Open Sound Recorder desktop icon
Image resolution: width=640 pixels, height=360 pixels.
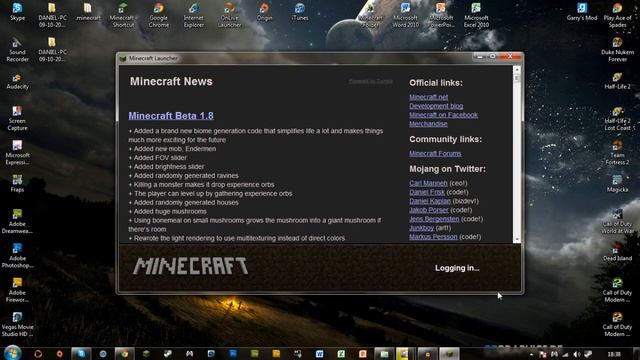[x=18, y=49]
